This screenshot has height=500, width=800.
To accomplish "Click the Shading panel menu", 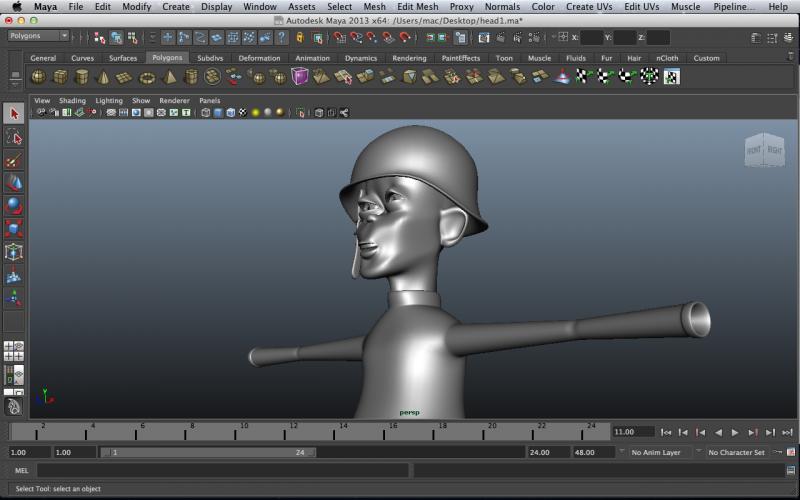I will [72, 101].
